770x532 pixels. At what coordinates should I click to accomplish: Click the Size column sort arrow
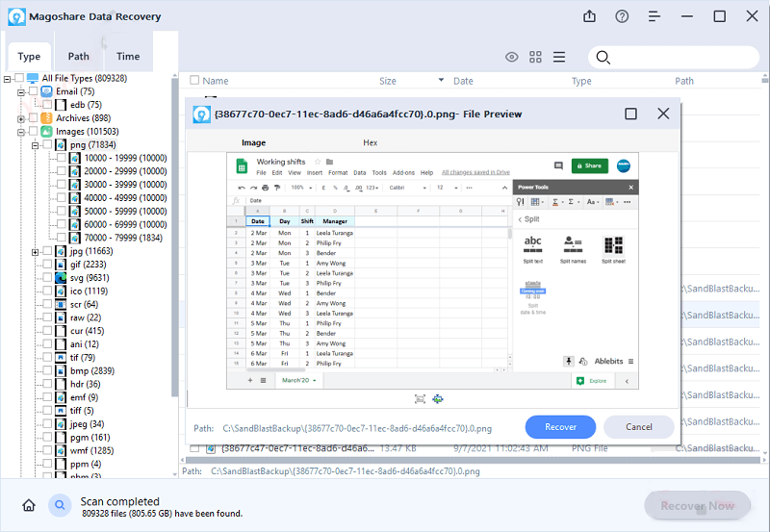click(x=441, y=80)
